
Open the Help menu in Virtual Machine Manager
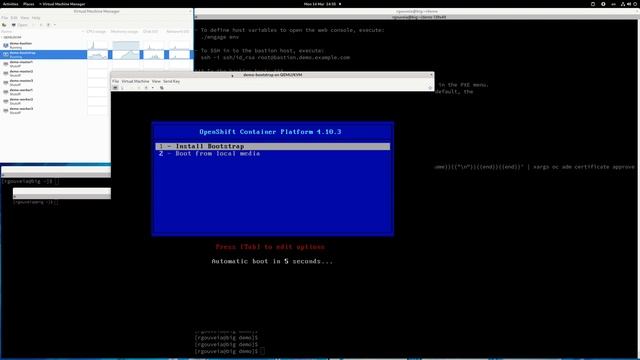36,18
